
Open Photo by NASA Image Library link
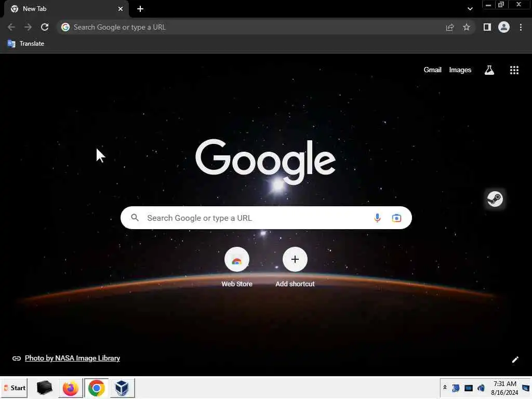click(x=72, y=358)
